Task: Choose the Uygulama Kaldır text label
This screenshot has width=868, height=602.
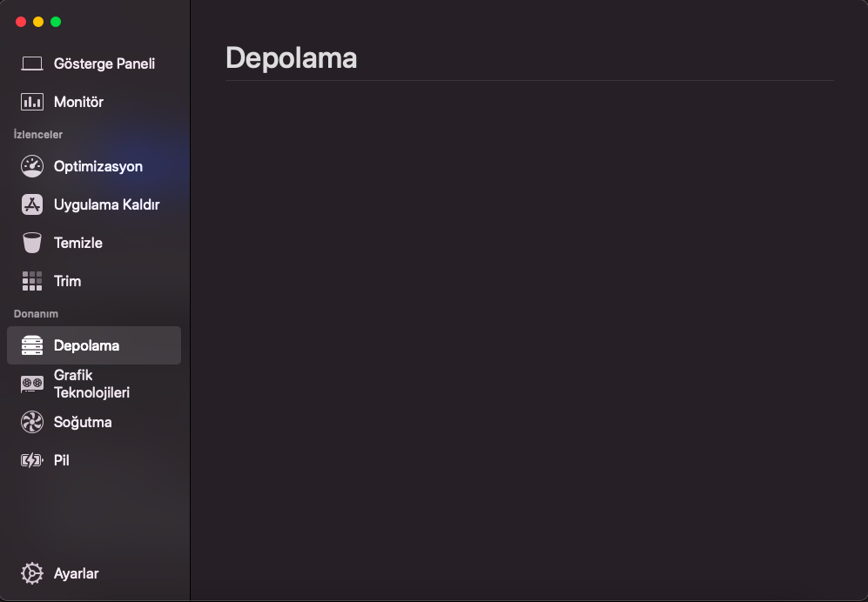Action: tap(106, 204)
